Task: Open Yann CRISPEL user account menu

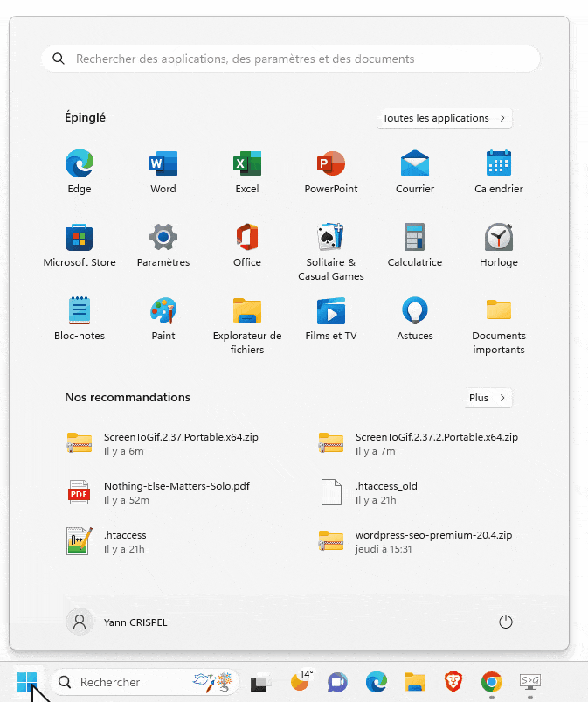Action: coord(117,622)
